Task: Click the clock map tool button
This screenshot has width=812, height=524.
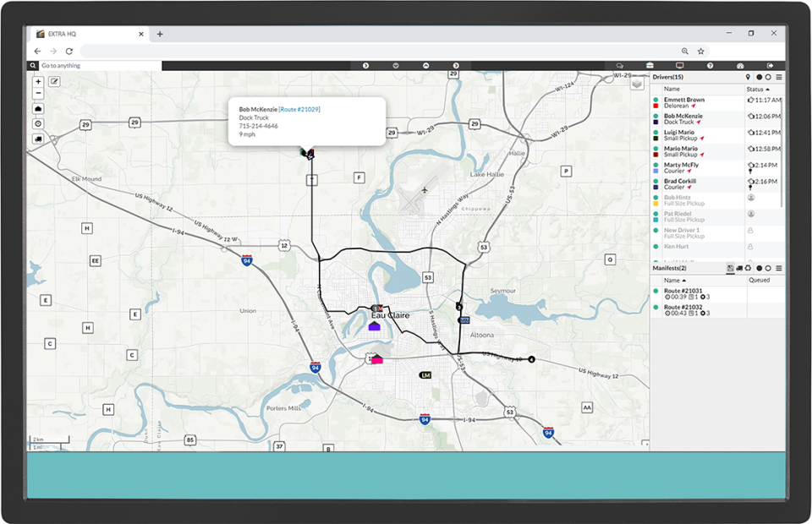Action: point(38,124)
